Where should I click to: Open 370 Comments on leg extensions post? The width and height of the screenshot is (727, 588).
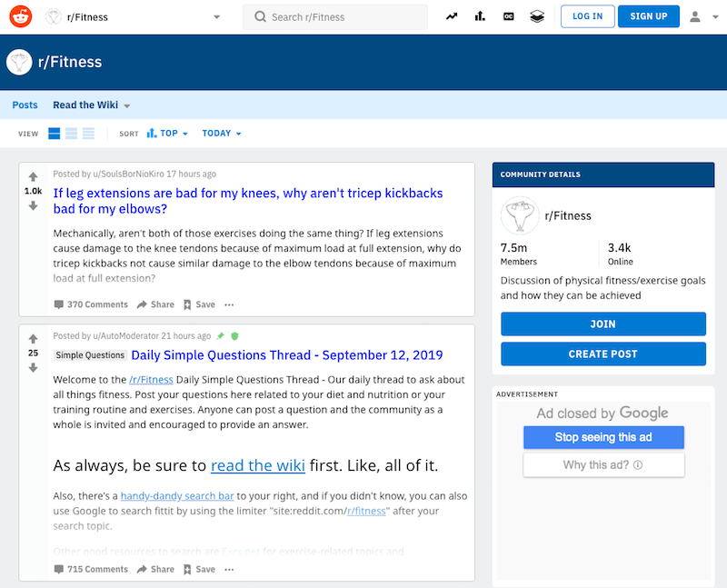coord(91,304)
